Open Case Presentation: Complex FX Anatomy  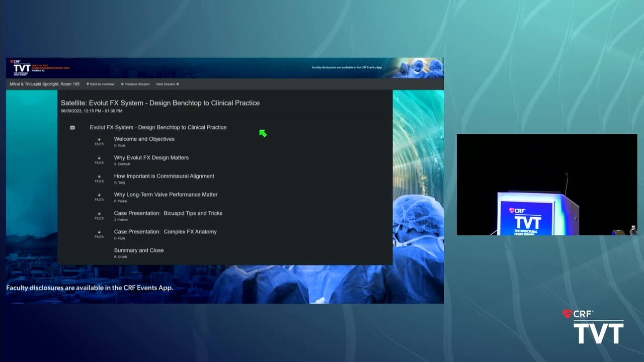[165, 232]
